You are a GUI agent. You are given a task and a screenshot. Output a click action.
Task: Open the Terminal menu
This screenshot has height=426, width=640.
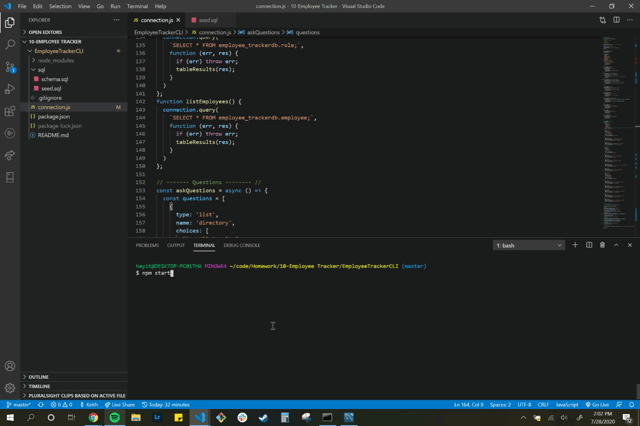(137, 6)
